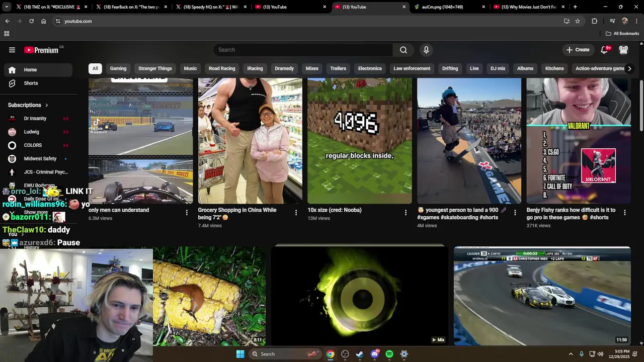Image resolution: width=644 pixels, height=362 pixels.
Task: Select the Gaming filter chip
Action: [x=118, y=68]
